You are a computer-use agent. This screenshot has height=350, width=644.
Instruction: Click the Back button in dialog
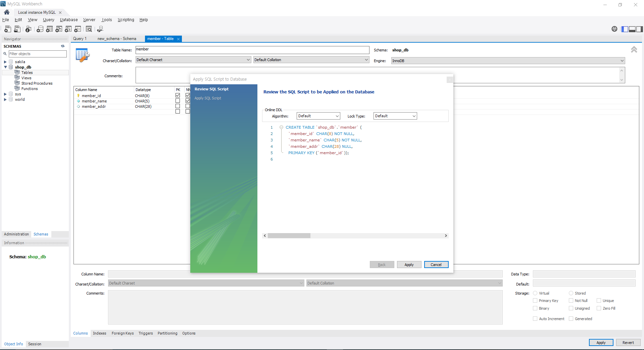[382, 265]
